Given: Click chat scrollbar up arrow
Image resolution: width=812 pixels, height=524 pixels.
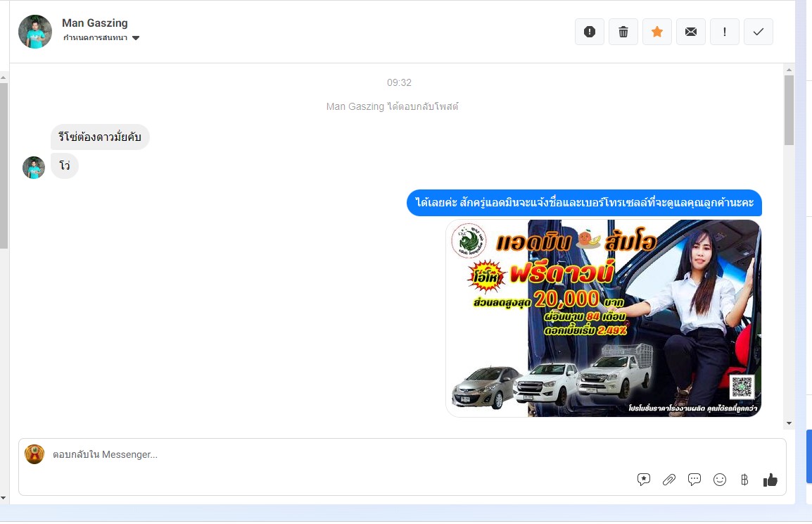Looking at the screenshot, I should tap(789, 70).
